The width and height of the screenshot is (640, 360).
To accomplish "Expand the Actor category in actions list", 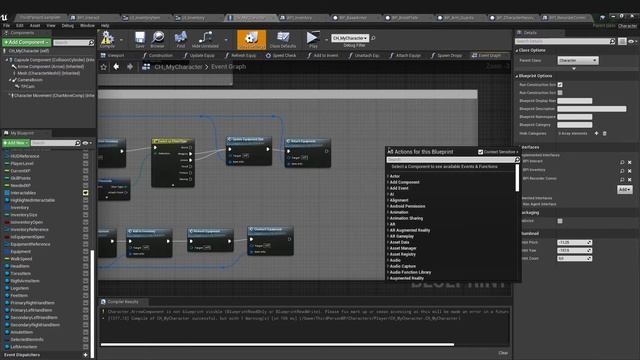I will pyautogui.click(x=388, y=176).
